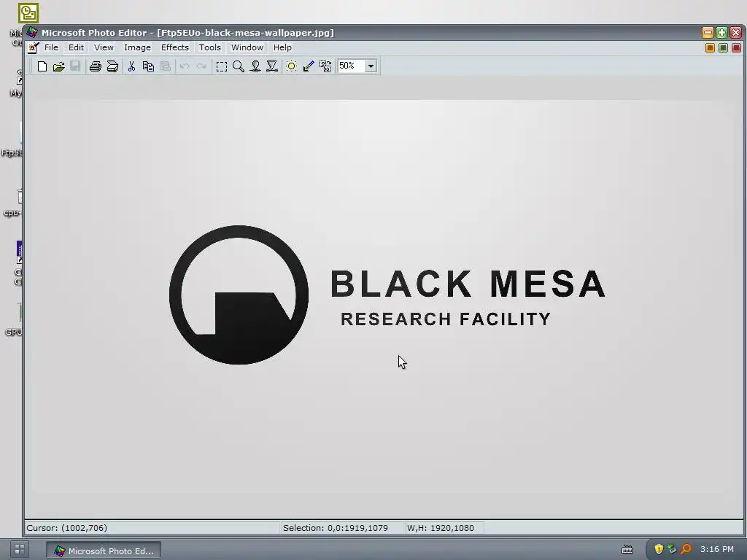The width and height of the screenshot is (747, 560).
Task: Click the greyed-out Save disk icon
Action: coord(75,66)
